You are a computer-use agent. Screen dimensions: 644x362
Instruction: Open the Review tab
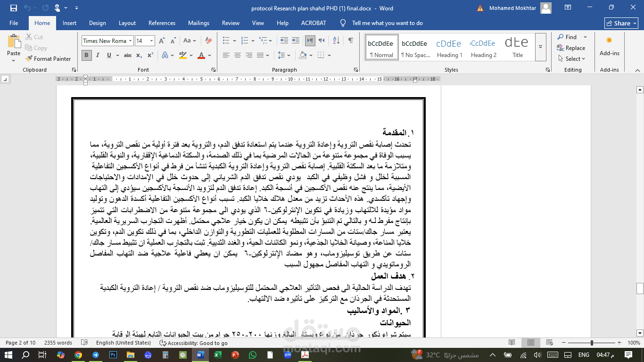(x=231, y=23)
